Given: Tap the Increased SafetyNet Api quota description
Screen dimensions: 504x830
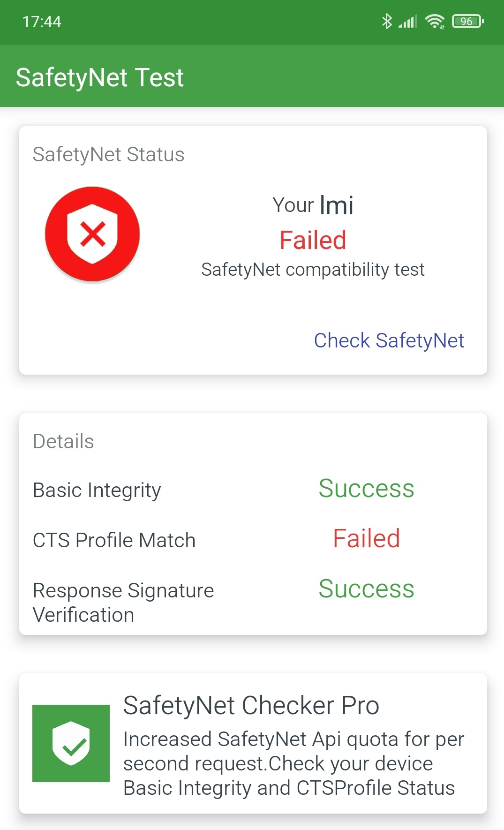Looking at the screenshot, I should pos(293,763).
